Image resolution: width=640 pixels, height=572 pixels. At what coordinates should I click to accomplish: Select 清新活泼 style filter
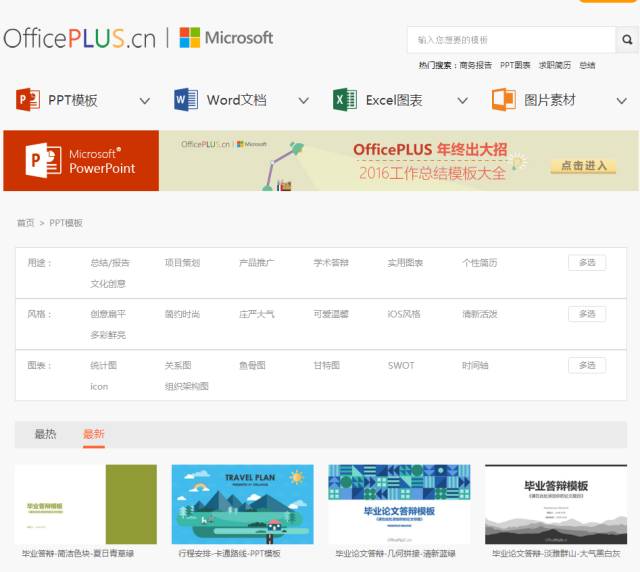click(x=480, y=314)
